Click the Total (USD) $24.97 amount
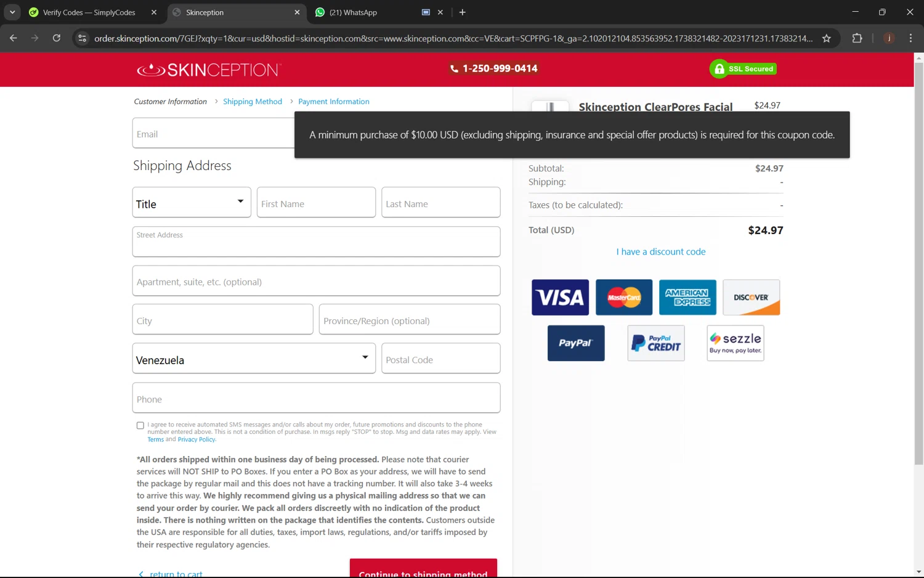Screen dimensions: 924x578 (766, 230)
